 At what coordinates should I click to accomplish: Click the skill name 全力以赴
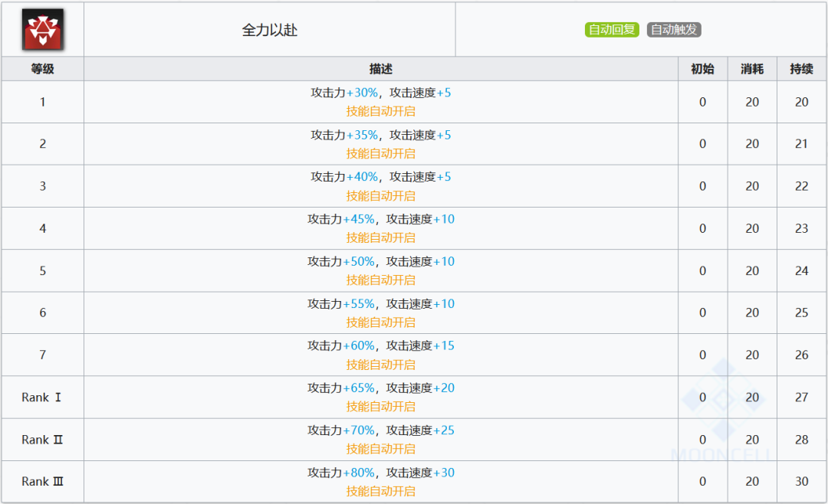pyautogui.click(x=269, y=31)
